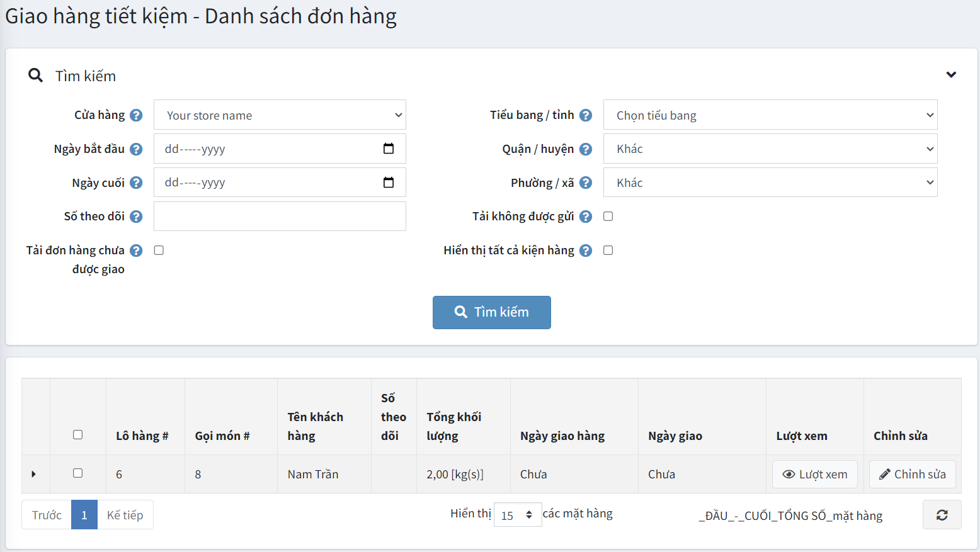Click Chỉnh sửa button for Nam Trần

913,474
